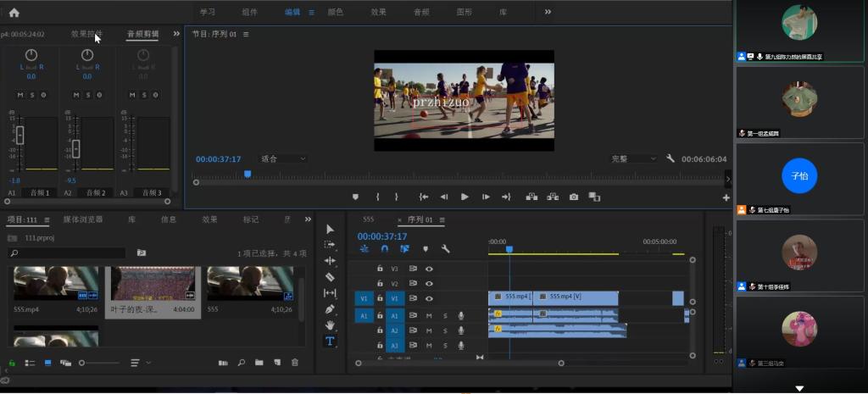Choose the Pen tool

point(330,309)
